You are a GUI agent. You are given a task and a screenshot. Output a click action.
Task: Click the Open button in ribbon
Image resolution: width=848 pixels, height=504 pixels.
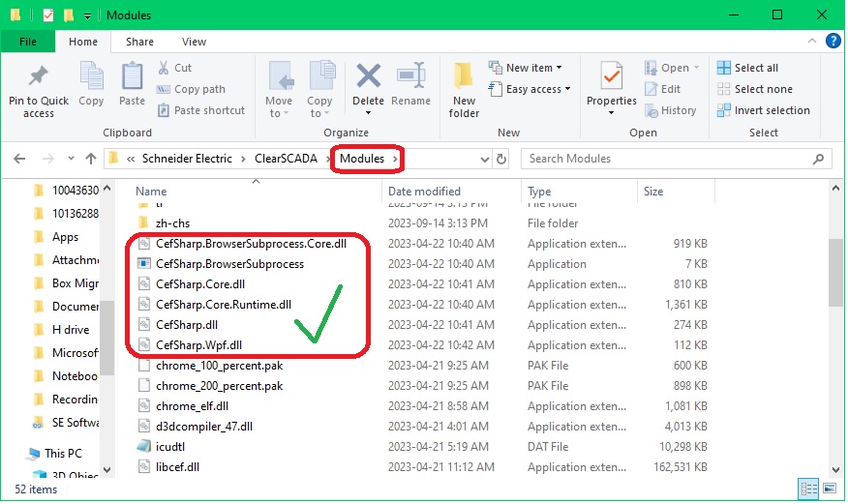[672, 68]
